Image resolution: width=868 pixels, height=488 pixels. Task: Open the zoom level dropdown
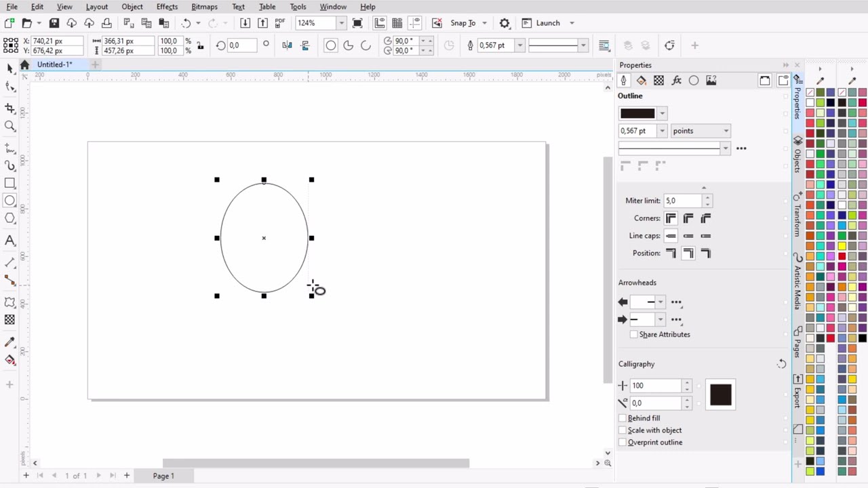[341, 23]
